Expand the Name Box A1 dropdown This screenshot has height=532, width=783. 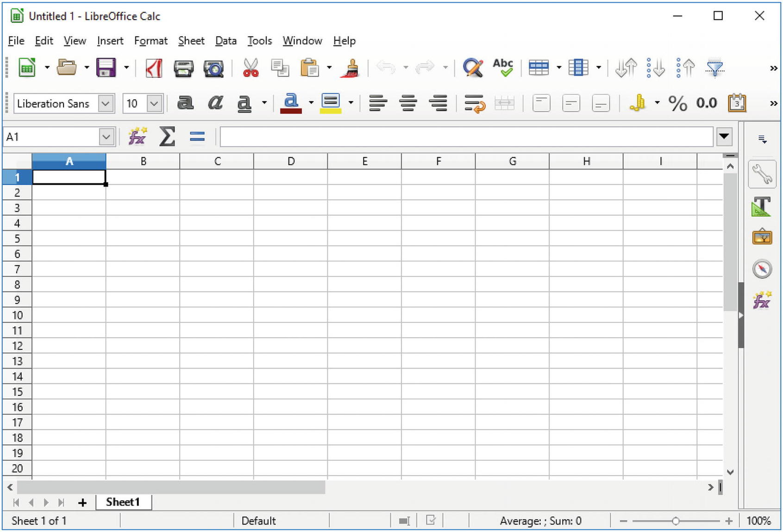(x=106, y=137)
